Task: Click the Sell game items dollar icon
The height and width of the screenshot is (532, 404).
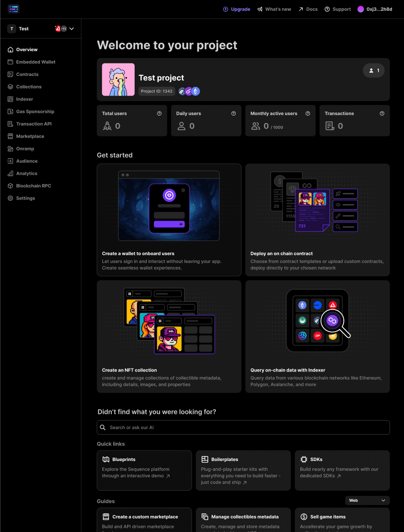Action: coord(304,517)
